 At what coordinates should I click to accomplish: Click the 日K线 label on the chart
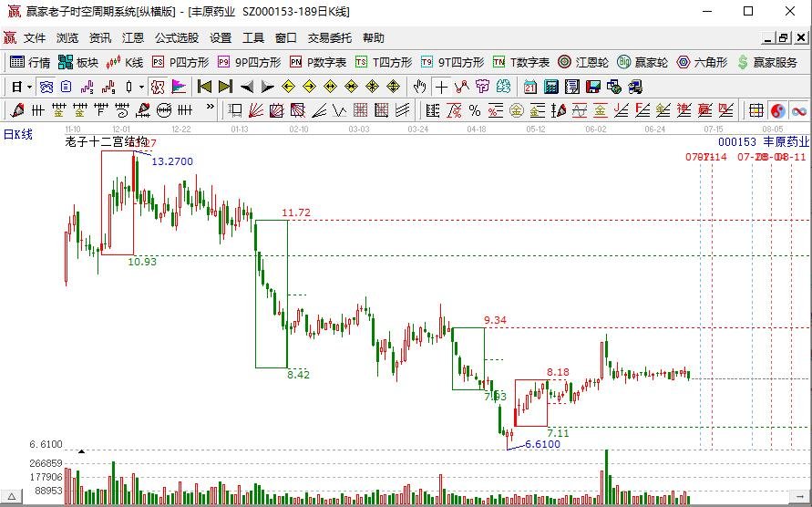pos(18,134)
